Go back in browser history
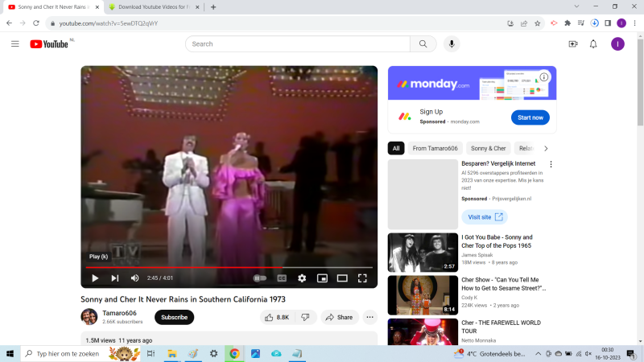 point(9,23)
